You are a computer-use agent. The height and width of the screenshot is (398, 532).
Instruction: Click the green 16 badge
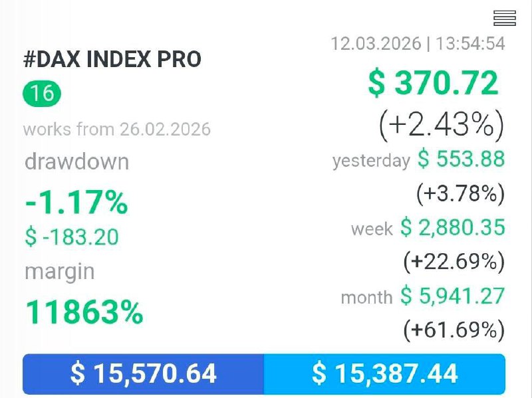point(42,93)
